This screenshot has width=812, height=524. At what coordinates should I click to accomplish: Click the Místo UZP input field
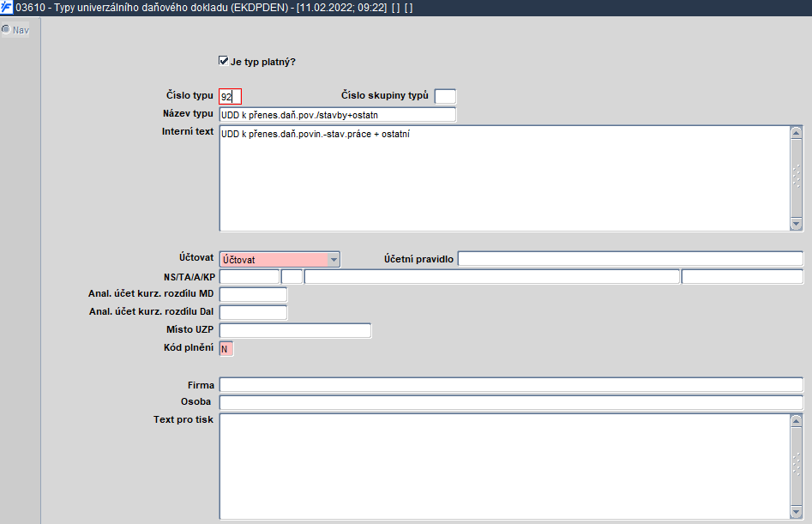click(x=295, y=330)
